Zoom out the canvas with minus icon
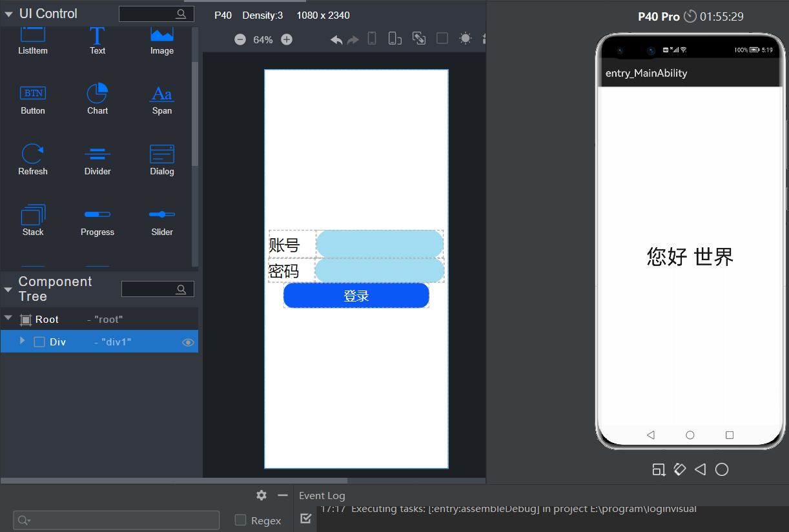Image resolution: width=789 pixels, height=532 pixels. pyautogui.click(x=240, y=39)
